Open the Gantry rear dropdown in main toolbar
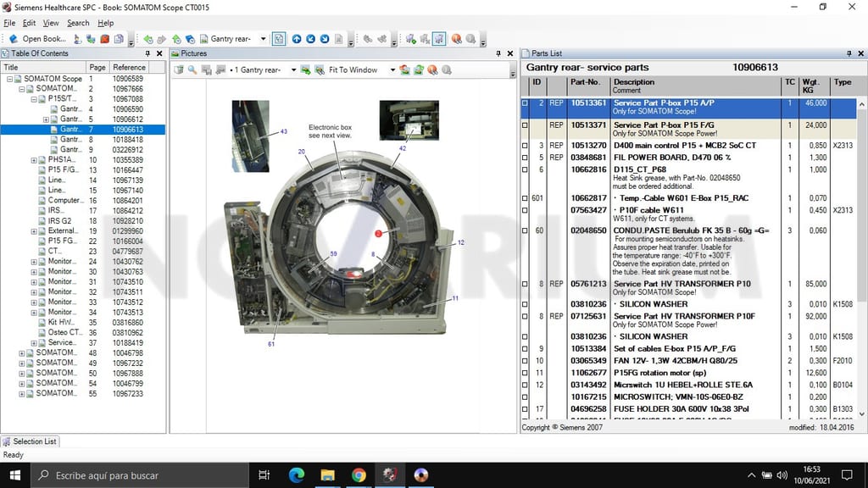This screenshot has height=488, width=868. [263, 39]
